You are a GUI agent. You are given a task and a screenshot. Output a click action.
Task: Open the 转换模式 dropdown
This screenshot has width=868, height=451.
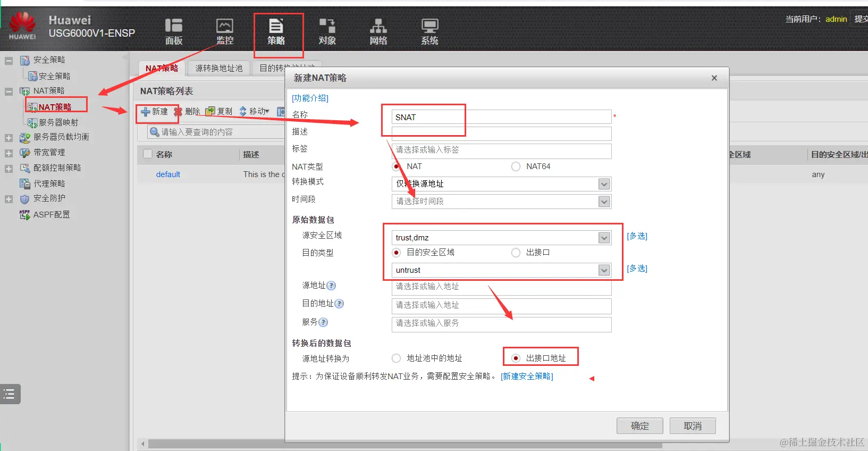coord(604,184)
